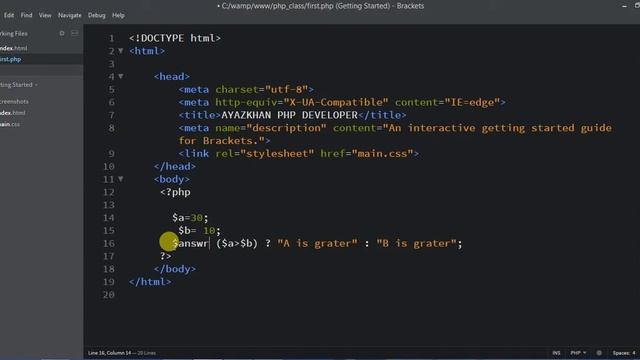Collapse the body tag on line 11
This screenshot has height=360, width=640.
tap(121, 179)
